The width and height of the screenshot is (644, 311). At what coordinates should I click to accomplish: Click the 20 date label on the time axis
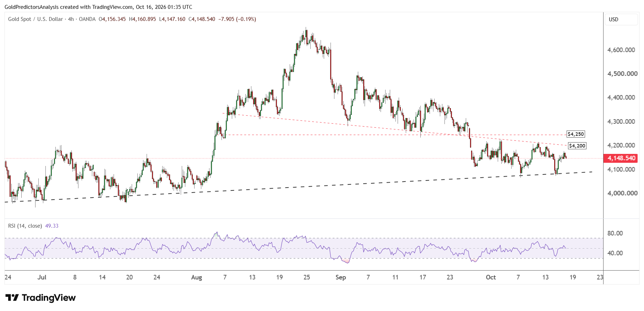pos(130,277)
